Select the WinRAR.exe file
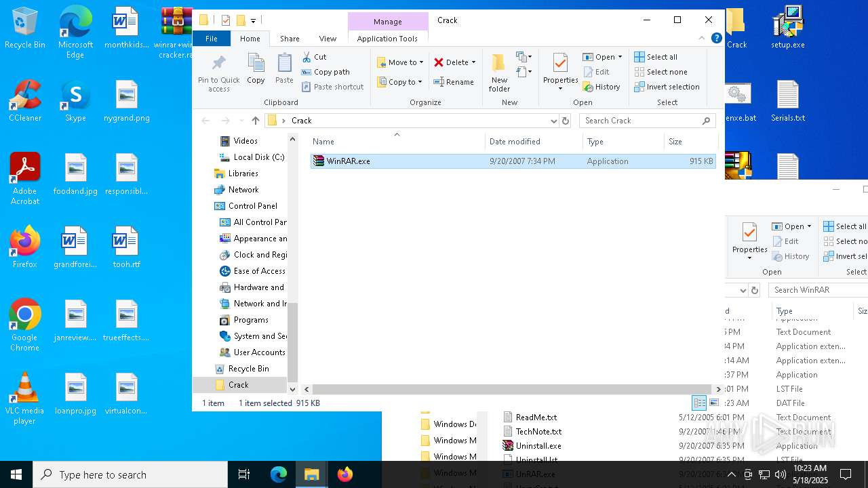This screenshot has width=868, height=488. 513,161
